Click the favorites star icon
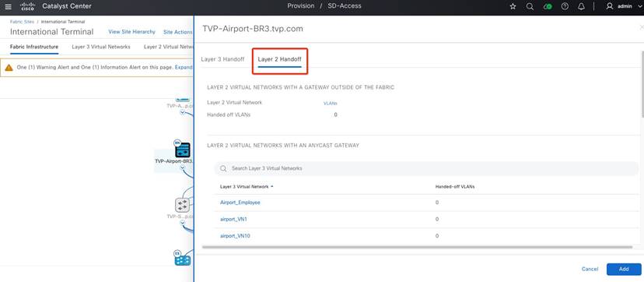The image size is (644, 282). (x=513, y=6)
